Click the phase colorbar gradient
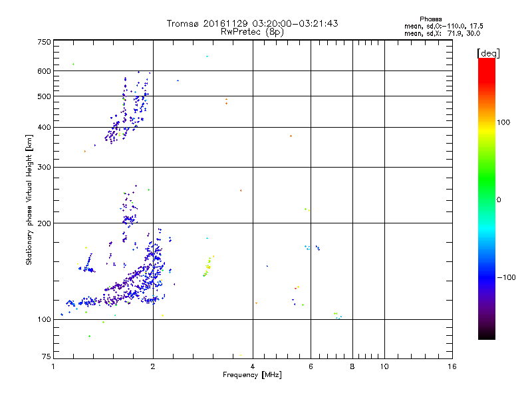The height and width of the screenshot is (399, 532). tap(487, 198)
